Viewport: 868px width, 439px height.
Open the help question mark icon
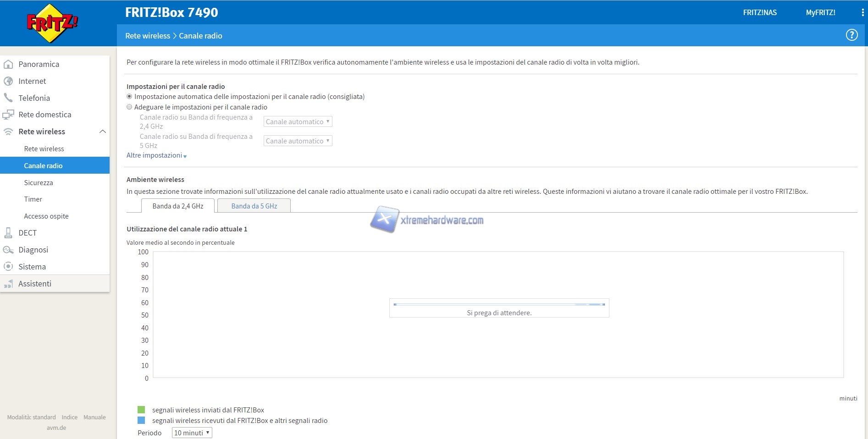[851, 35]
